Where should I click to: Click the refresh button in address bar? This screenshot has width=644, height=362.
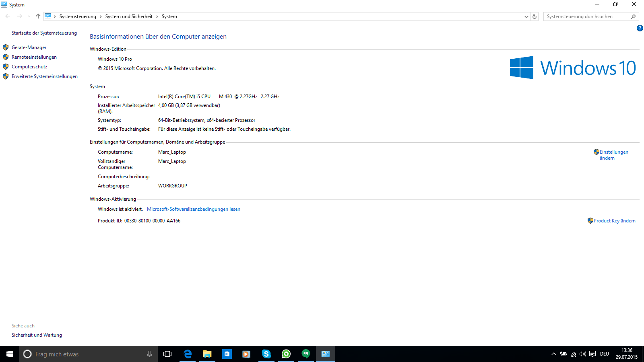pos(535,16)
